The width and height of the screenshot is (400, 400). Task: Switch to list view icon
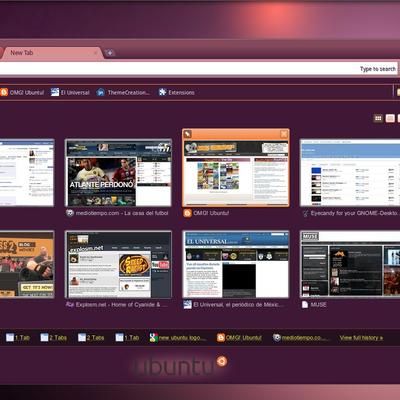390,118
